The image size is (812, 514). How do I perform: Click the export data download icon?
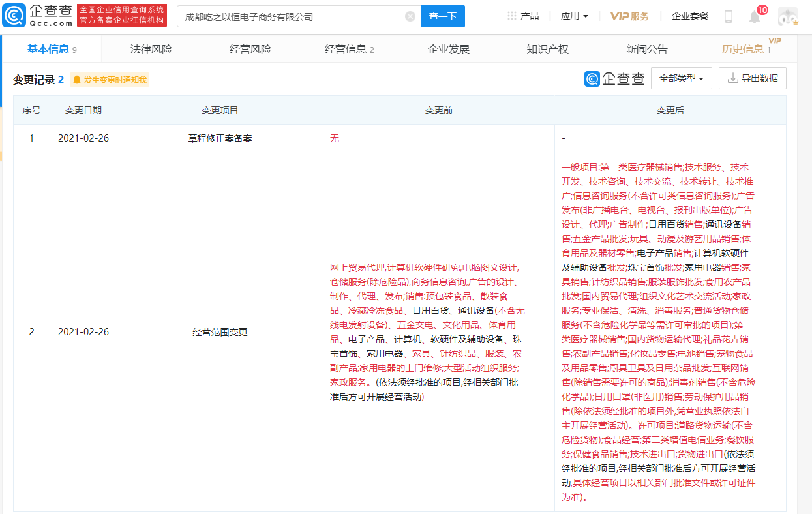(732, 78)
